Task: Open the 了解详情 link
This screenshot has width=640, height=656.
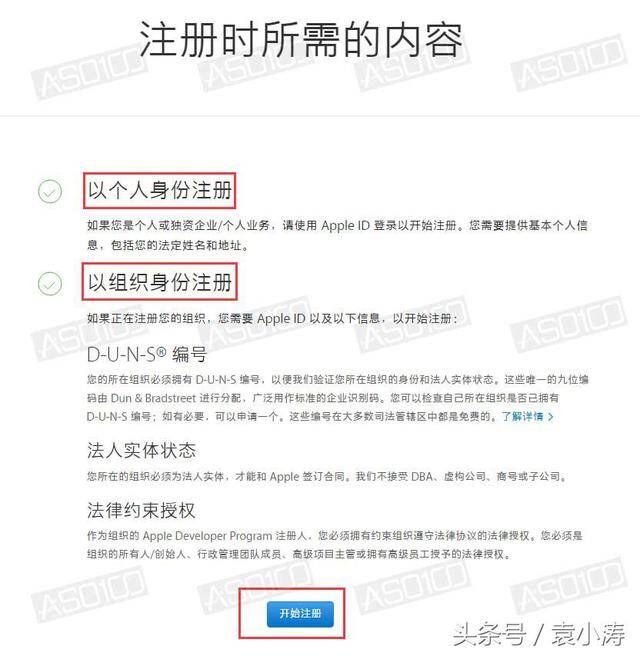Action: [522, 417]
